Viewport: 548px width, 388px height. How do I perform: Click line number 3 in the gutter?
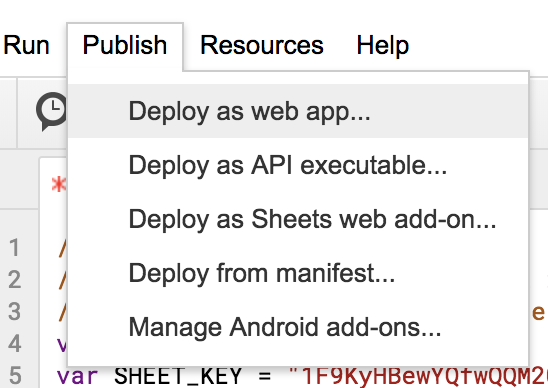pyautogui.click(x=14, y=311)
